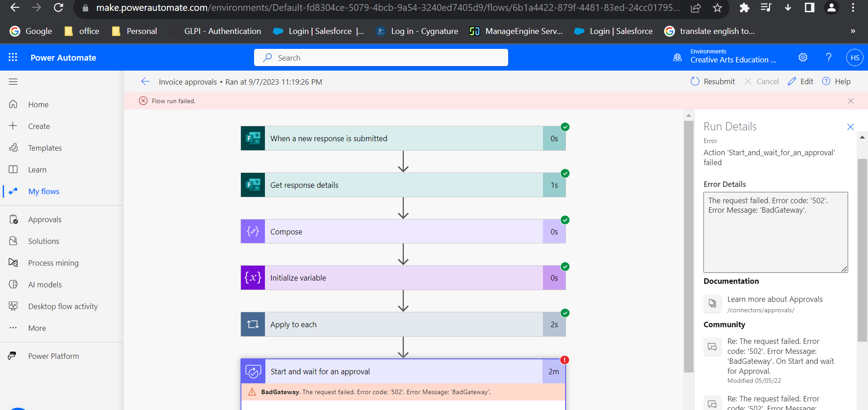The width and height of the screenshot is (868, 410).
Task: Open Templates from the sidebar
Action: click(x=45, y=148)
